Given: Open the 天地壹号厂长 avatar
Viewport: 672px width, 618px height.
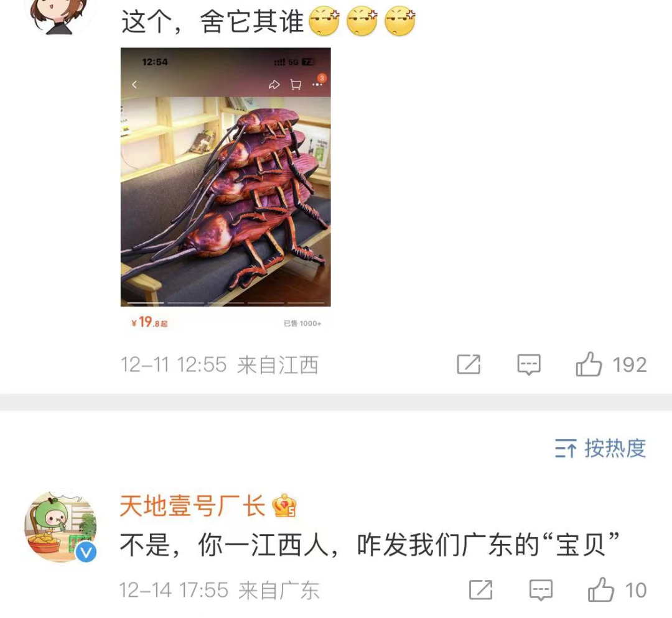Looking at the screenshot, I should coord(60,527).
